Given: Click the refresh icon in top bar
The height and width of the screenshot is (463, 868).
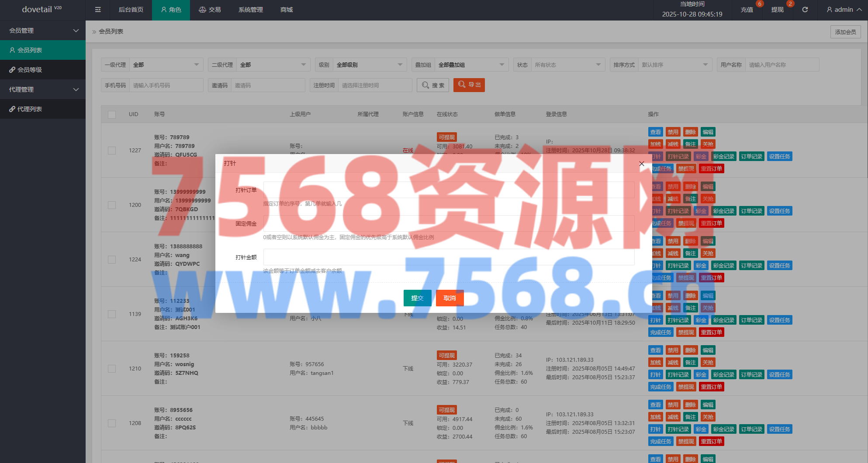Looking at the screenshot, I should (x=805, y=10).
